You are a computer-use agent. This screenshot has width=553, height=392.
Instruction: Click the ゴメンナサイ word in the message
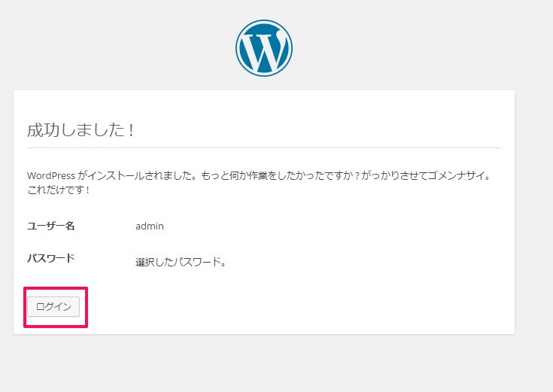coord(455,175)
